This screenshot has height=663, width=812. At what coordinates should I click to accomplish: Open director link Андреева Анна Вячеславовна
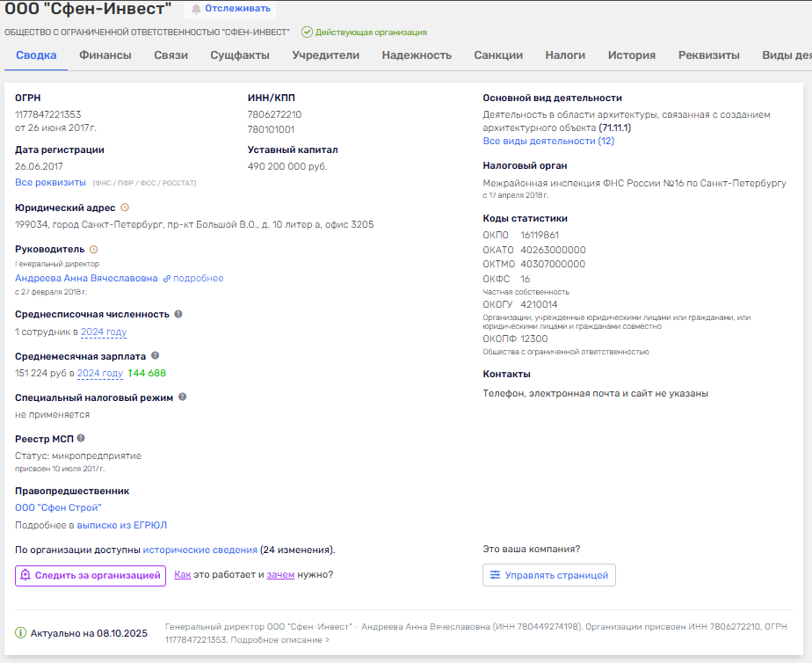coord(86,278)
